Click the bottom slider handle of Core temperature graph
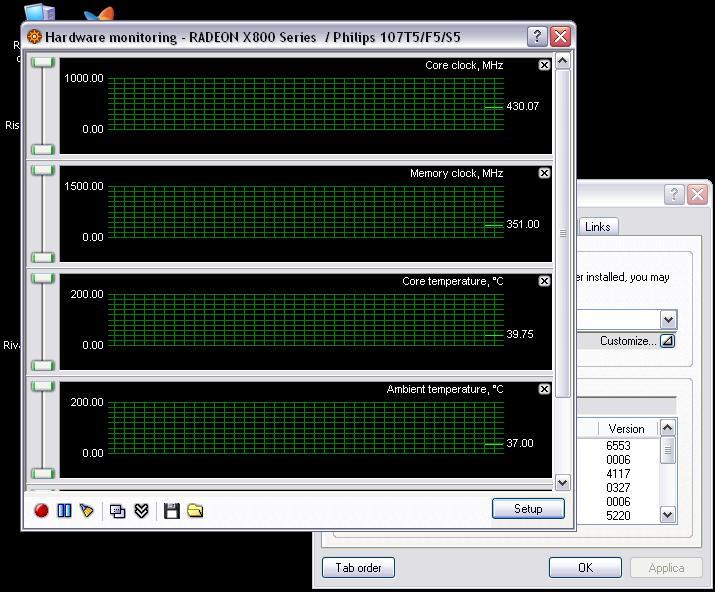 click(x=43, y=365)
